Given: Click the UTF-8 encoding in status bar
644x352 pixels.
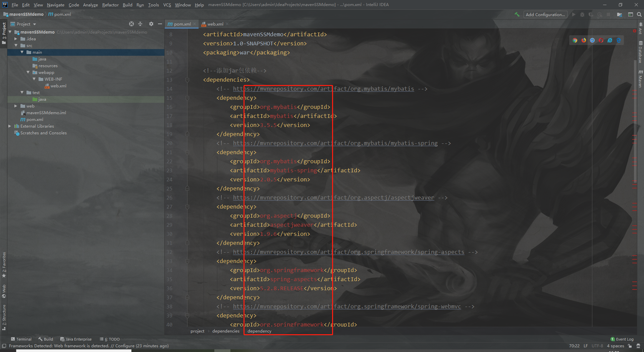Looking at the screenshot, I should click(x=597, y=346).
